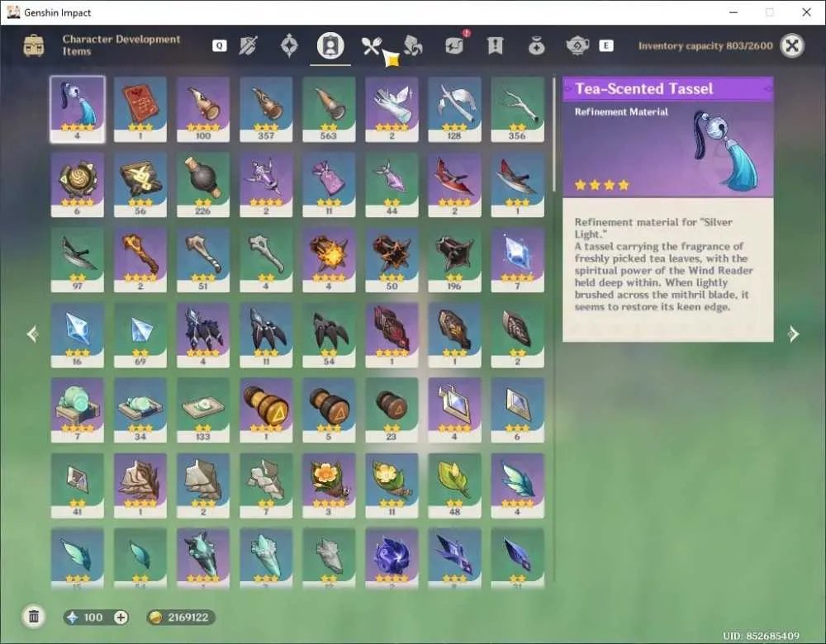Screen dimensions: 826x644
Task: Select the green scroll item with count 133
Action: click(x=203, y=410)
